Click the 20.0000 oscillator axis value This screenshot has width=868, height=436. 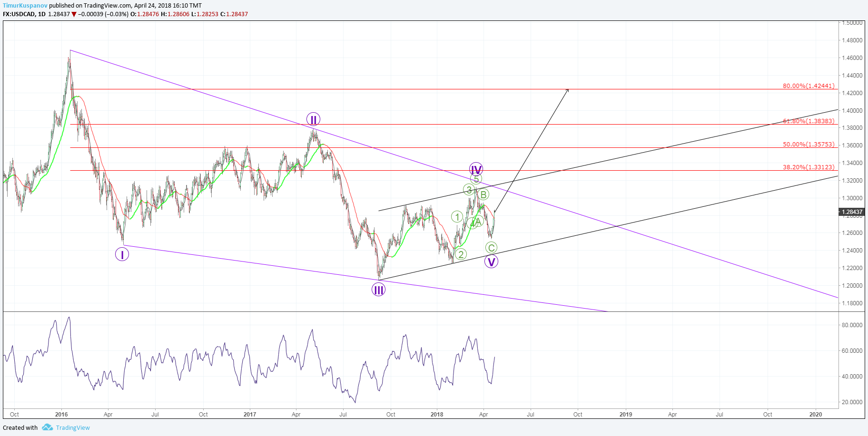[x=852, y=402]
